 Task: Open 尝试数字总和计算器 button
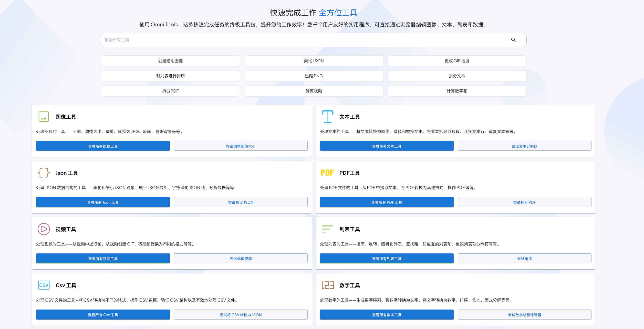[x=524, y=315]
